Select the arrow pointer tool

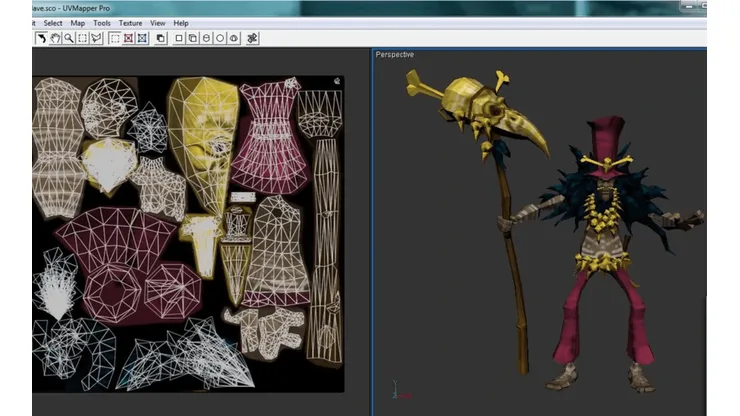click(x=42, y=38)
